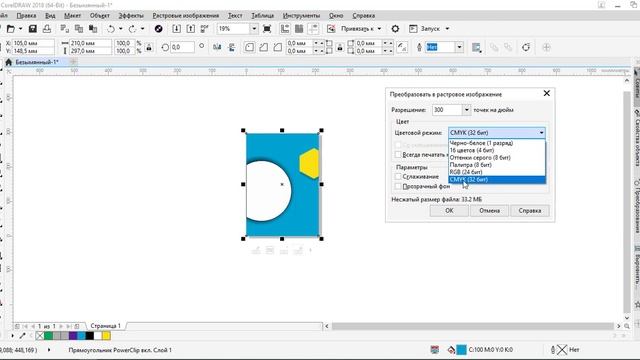Open the zoom level dropdown

point(254,29)
